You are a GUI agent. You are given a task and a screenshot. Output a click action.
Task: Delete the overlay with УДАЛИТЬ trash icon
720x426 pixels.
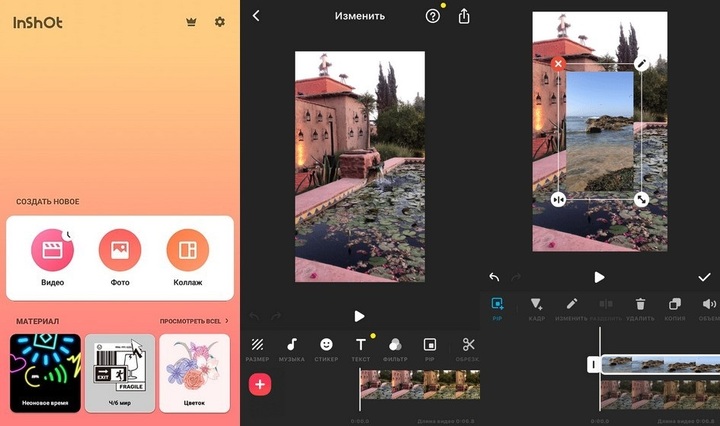[640, 308]
